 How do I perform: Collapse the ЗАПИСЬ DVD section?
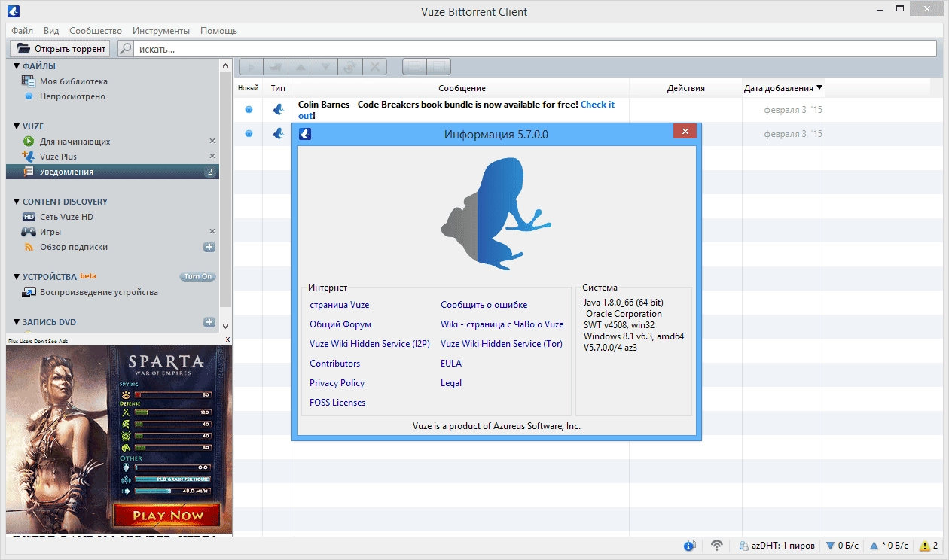point(17,322)
